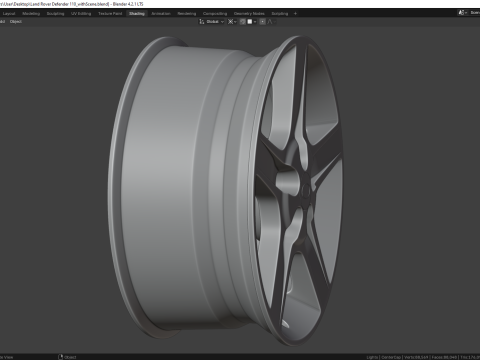Open the Object menu in viewport header
The image size is (480, 360).
coord(16,22)
